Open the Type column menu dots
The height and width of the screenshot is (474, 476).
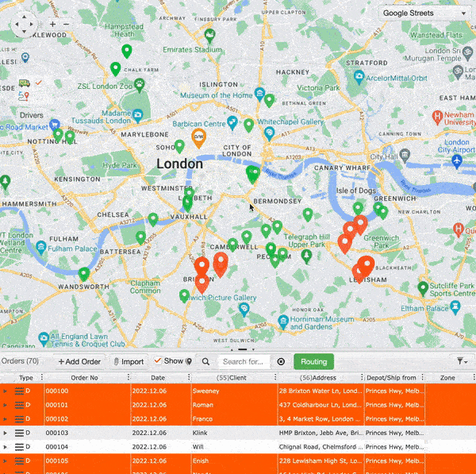click(x=42, y=377)
